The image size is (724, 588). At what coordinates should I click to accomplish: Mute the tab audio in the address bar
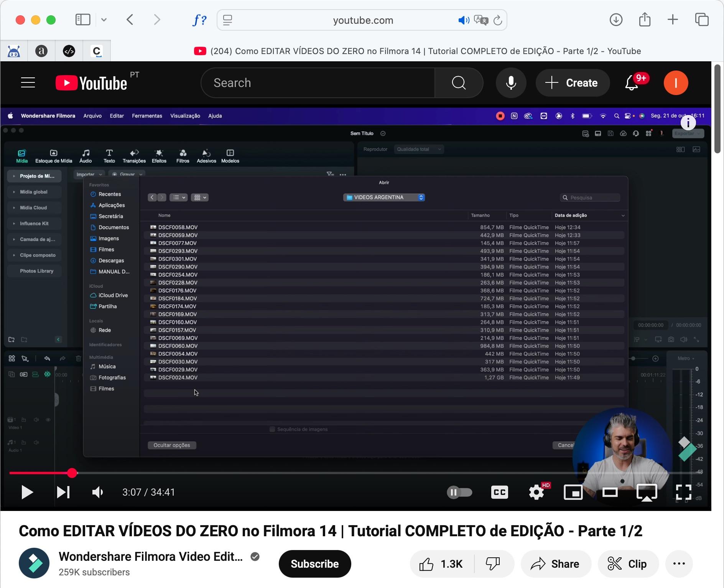[x=464, y=20]
